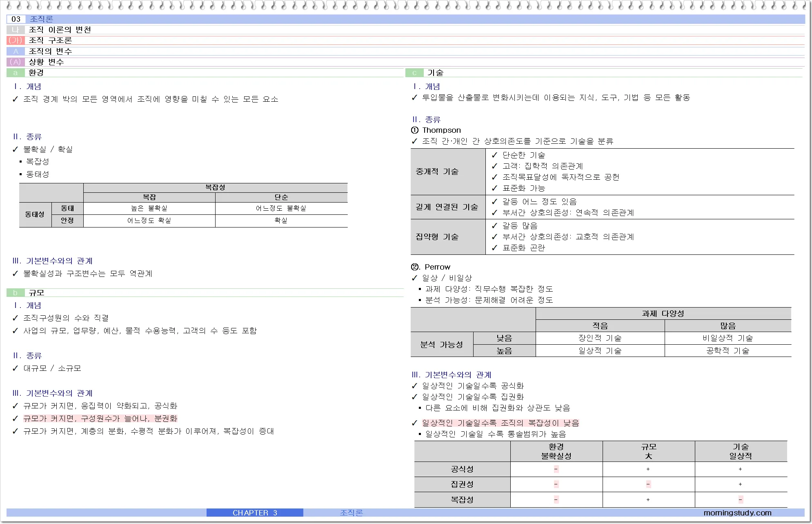The height and width of the screenshot is (524, 812).
Task: Click the numbered heading 'Thompson'
Action: (x=441, y=130)
